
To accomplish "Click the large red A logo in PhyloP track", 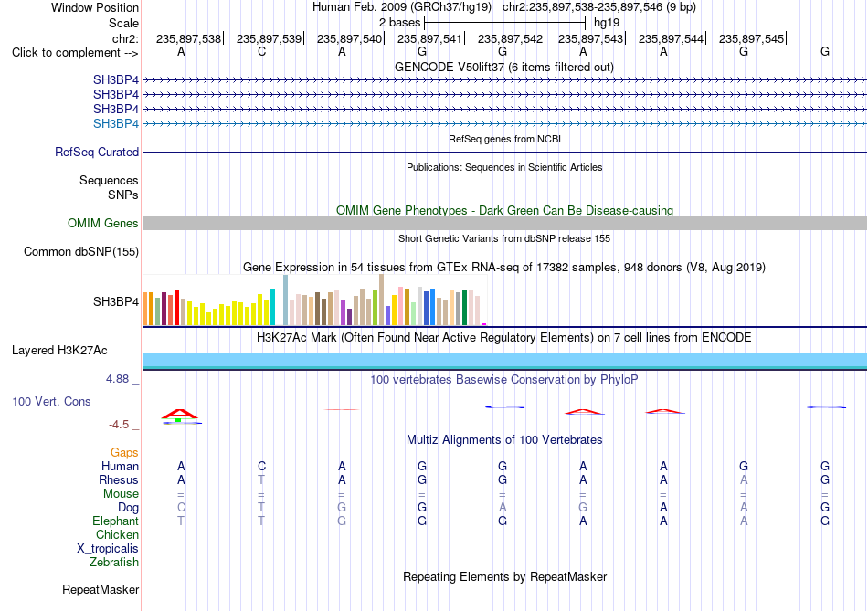I will click(180, 414).
